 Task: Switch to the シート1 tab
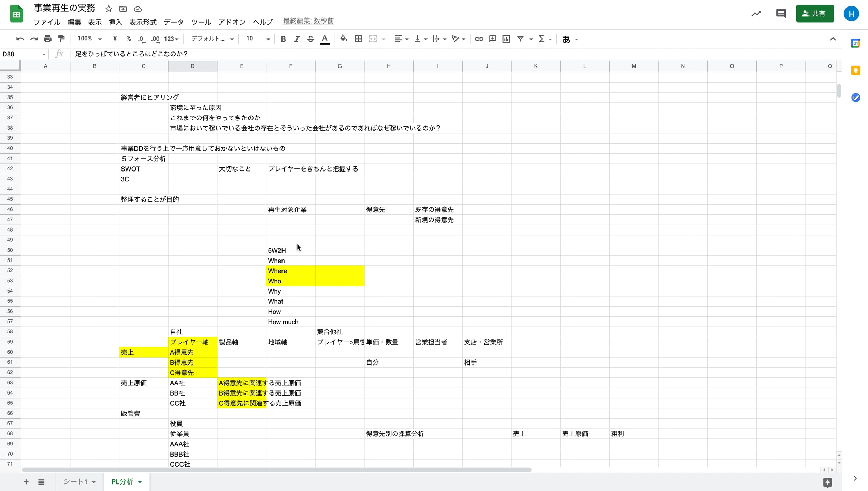(x=75, y=482)
